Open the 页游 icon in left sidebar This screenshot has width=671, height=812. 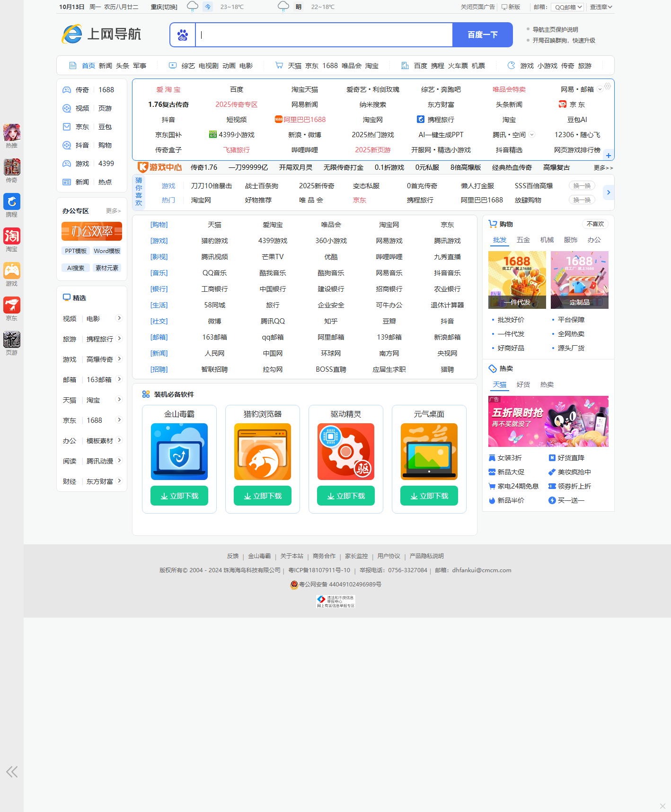click(12, 340)
